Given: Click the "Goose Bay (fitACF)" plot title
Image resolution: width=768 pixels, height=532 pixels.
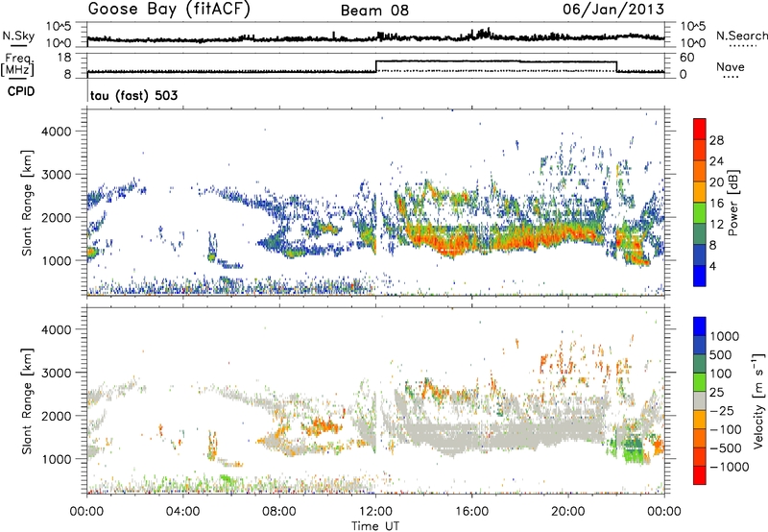Looking at the screenshot, I should 169,10.
